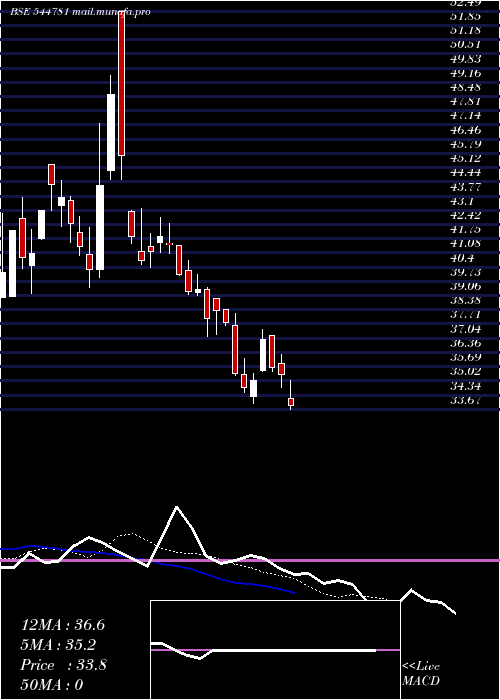Click the 40.4 price axis label
The width and height of the screenshot is (500, 700).
pyautogui.click(x=462, y=258)
